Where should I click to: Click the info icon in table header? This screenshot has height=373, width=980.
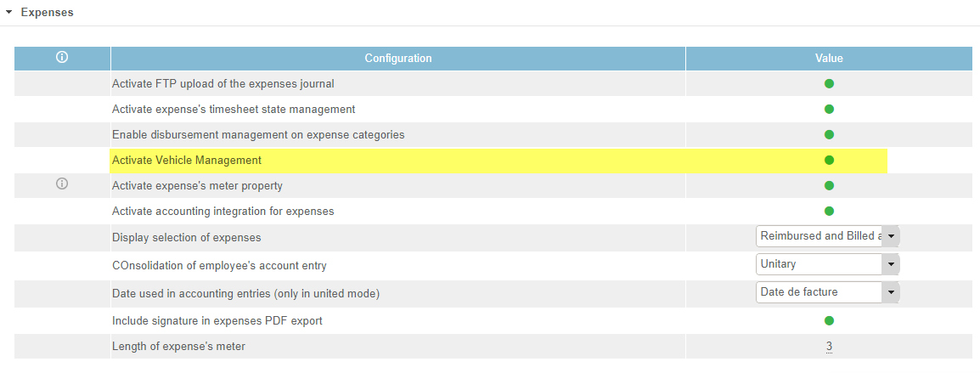click(62, 58)
